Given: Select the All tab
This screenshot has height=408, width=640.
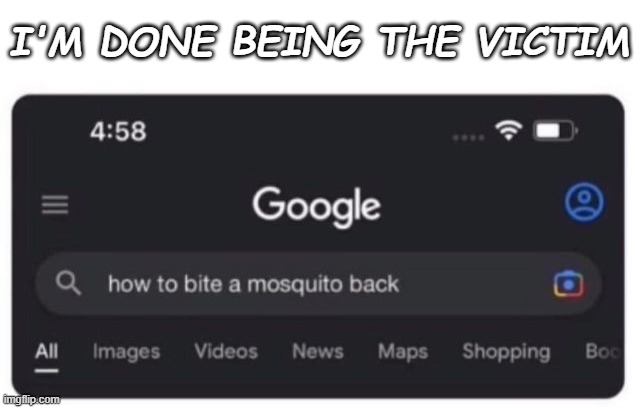Looking at the screenshot, I should 46,351.
